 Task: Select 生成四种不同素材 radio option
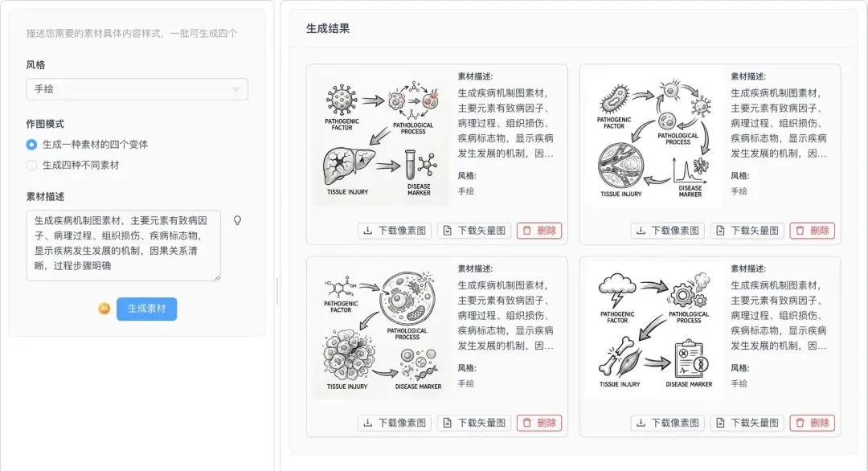point(31,165)
